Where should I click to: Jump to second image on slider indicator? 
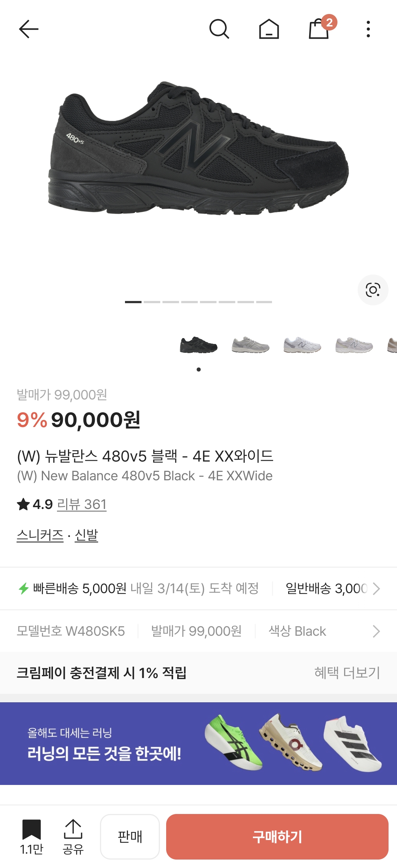tap(152, 302)
